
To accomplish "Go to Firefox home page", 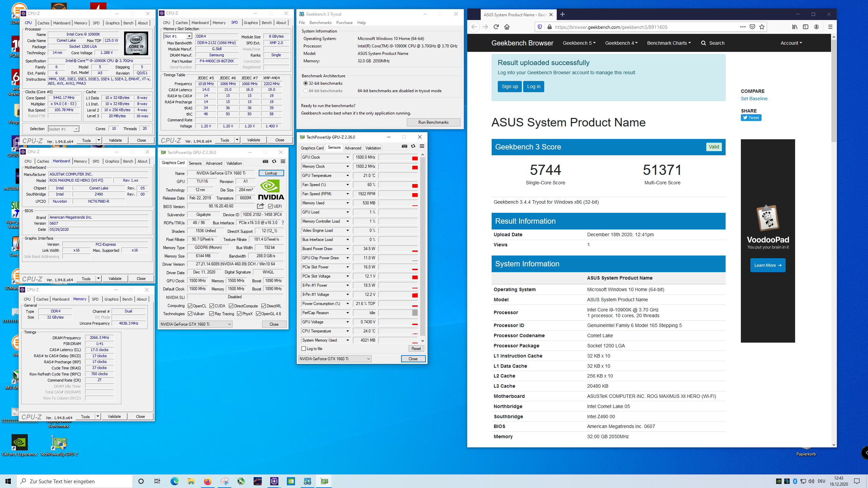I will click(x=507, y=27).
